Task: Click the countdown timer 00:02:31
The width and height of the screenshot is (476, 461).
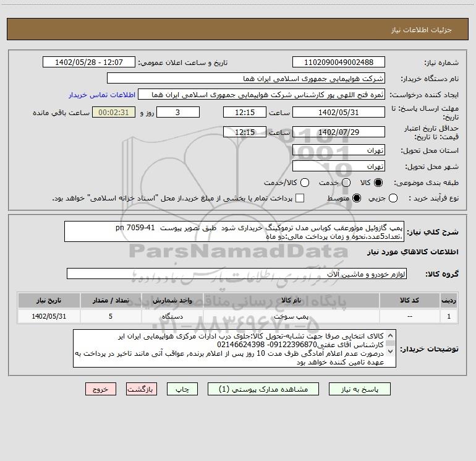Action: tap(114, 112)
